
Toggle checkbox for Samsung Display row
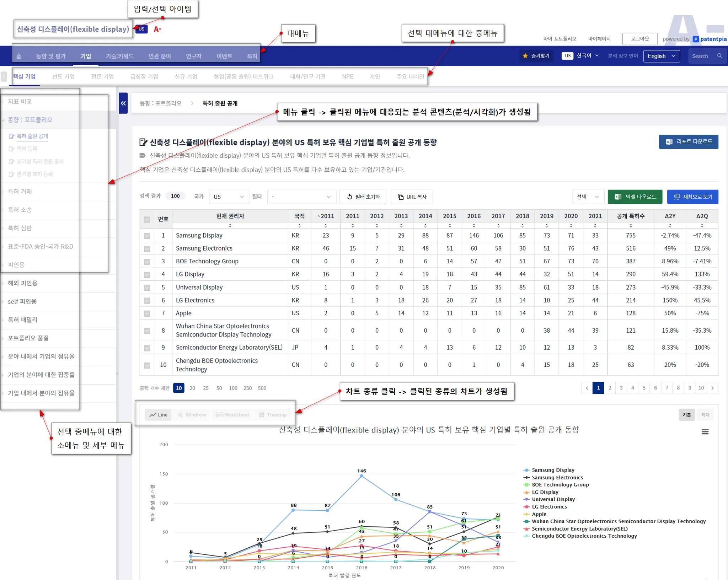point(147,236)
